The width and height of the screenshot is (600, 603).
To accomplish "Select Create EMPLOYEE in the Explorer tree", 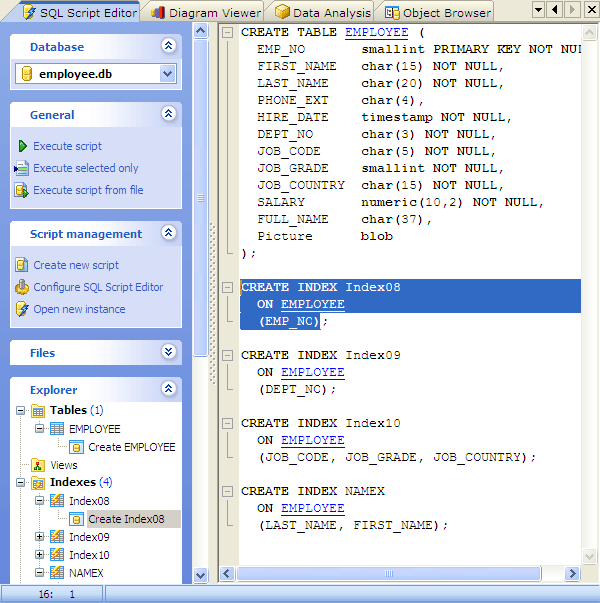I will (x=132, y=447).
